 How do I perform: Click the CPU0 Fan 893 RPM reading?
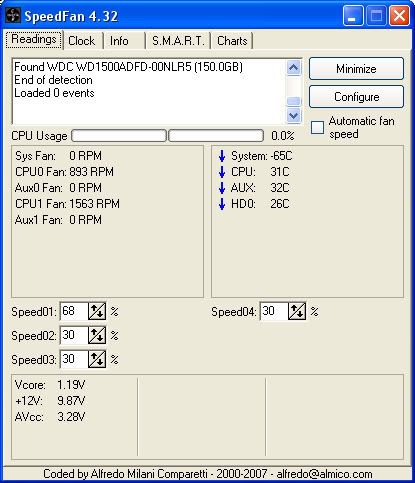coord(64,172)
